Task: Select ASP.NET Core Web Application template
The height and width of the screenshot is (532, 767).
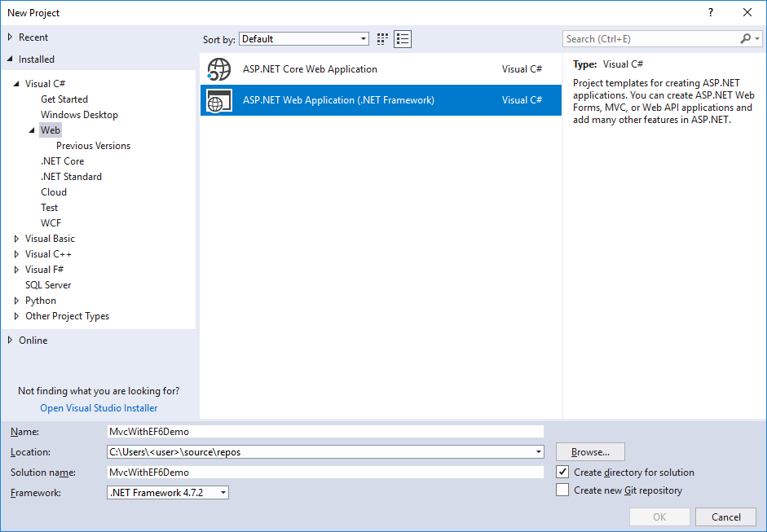Action: coord(381,69)
